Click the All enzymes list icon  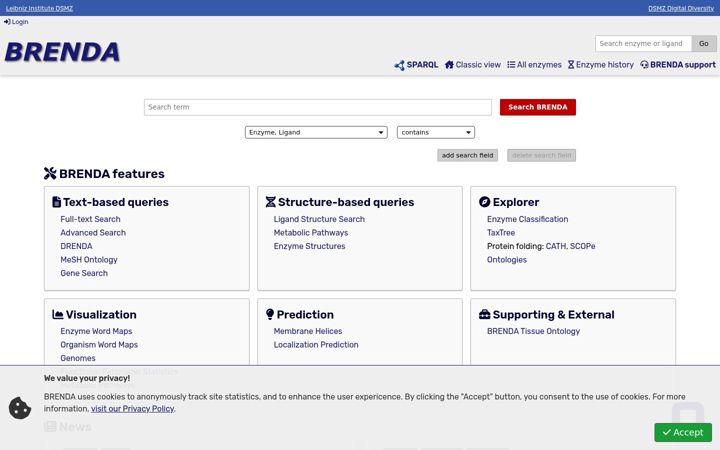pyautogui.click(x=511, y=65)
